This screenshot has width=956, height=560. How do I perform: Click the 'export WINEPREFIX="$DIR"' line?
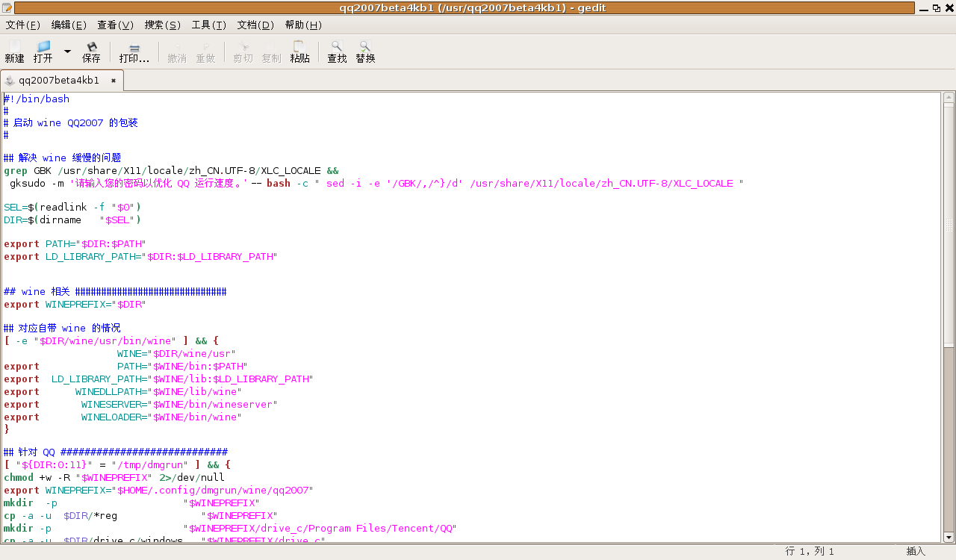75,304
